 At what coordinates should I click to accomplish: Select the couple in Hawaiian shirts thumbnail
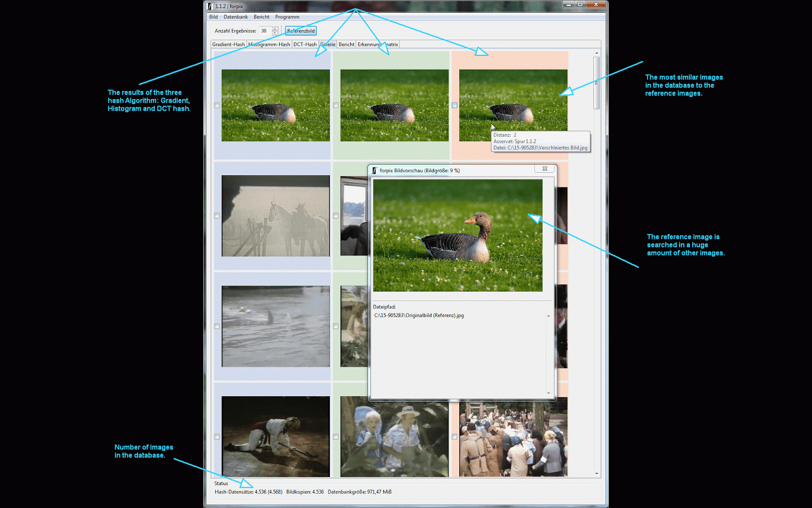[394, 436]
